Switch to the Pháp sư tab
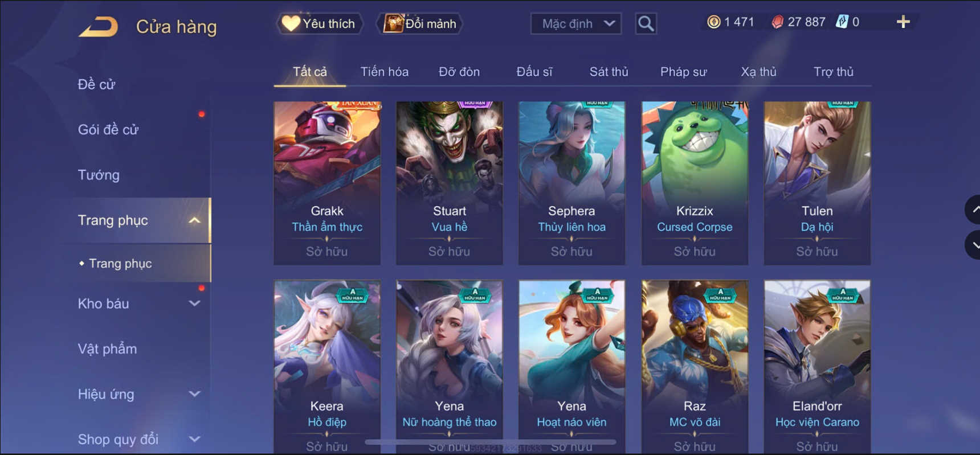 click(x=683, y=72)
